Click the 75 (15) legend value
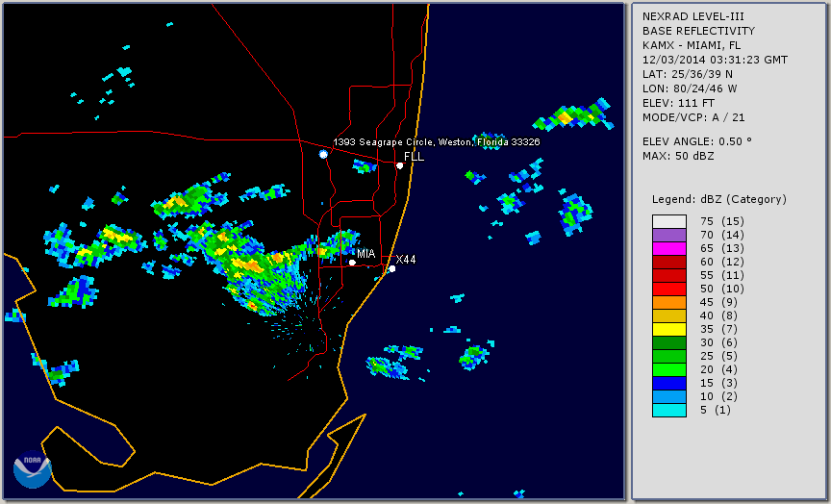 tap(721, 221)
